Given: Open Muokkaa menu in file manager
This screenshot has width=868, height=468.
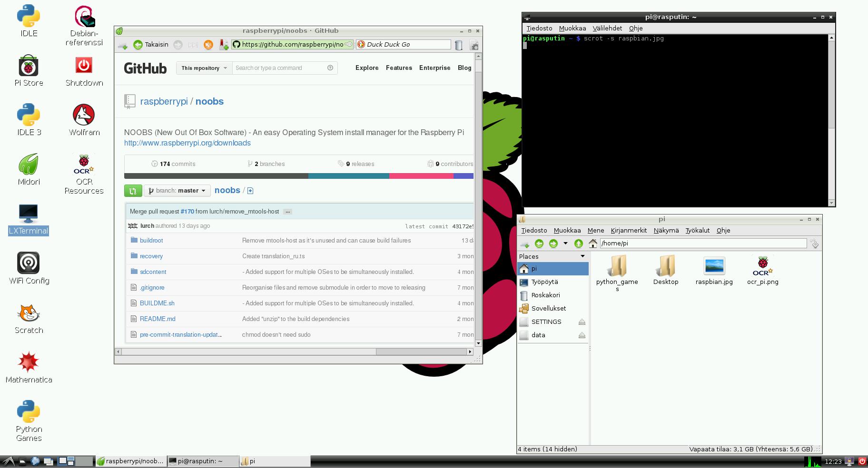Looking at the screenshot, I should 567,231.
